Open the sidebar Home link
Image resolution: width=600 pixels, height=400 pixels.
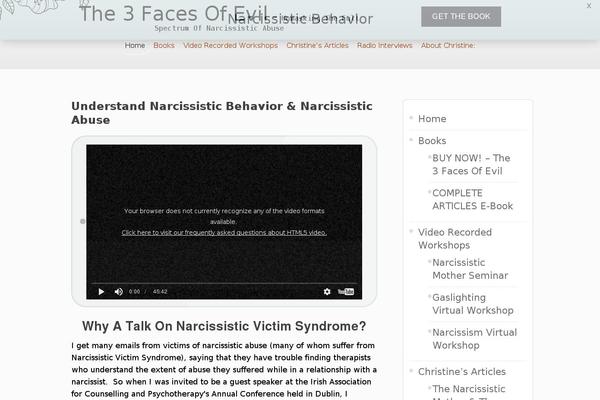[x=432, y=119]
